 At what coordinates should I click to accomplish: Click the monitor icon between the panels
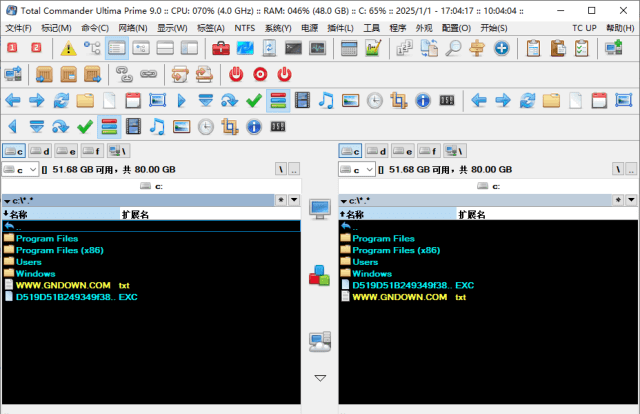[x=320, y=209]
